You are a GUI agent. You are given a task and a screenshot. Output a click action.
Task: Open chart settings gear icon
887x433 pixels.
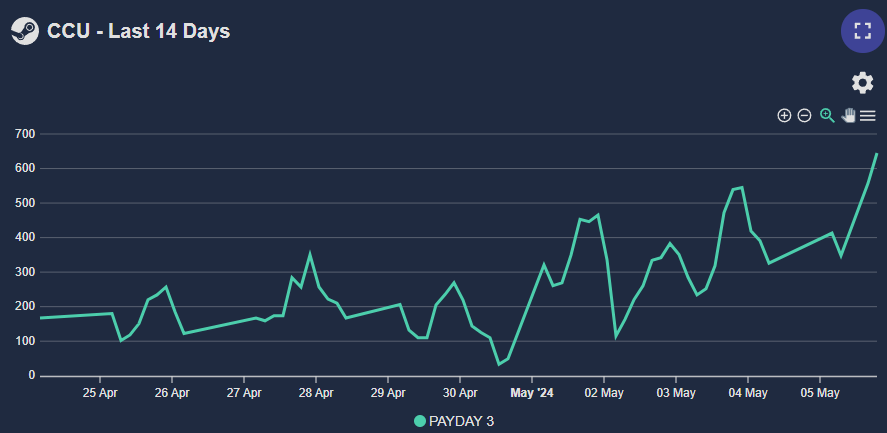click(863, 83)
